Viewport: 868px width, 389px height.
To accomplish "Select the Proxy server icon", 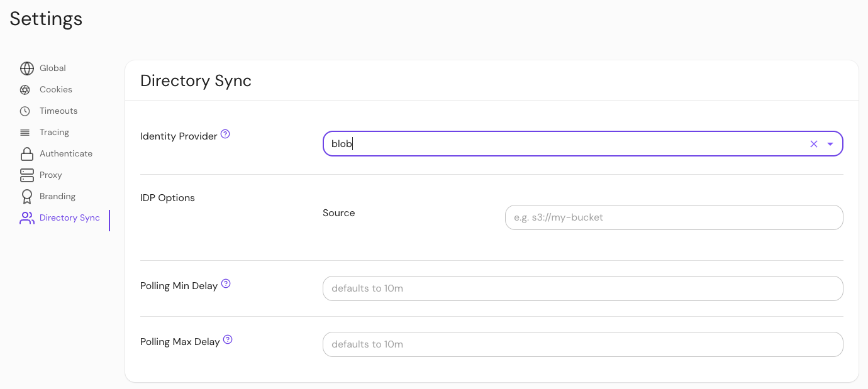I will click(x=26, y=175).
